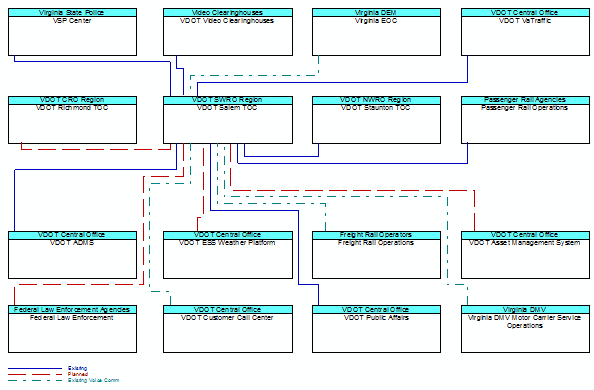Click the 'VDOT Salem TOC' label
This screenshot has width=594, height=390.
click(227, 108)
